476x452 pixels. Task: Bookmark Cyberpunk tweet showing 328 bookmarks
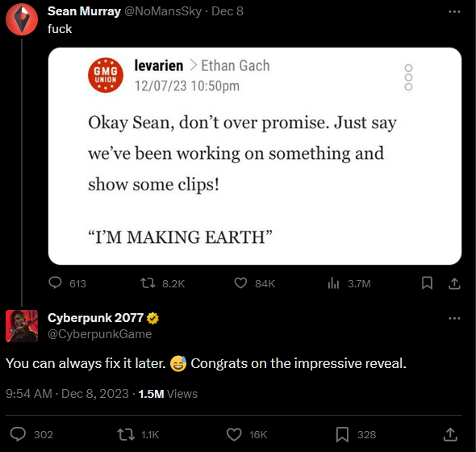click(342, 434)
